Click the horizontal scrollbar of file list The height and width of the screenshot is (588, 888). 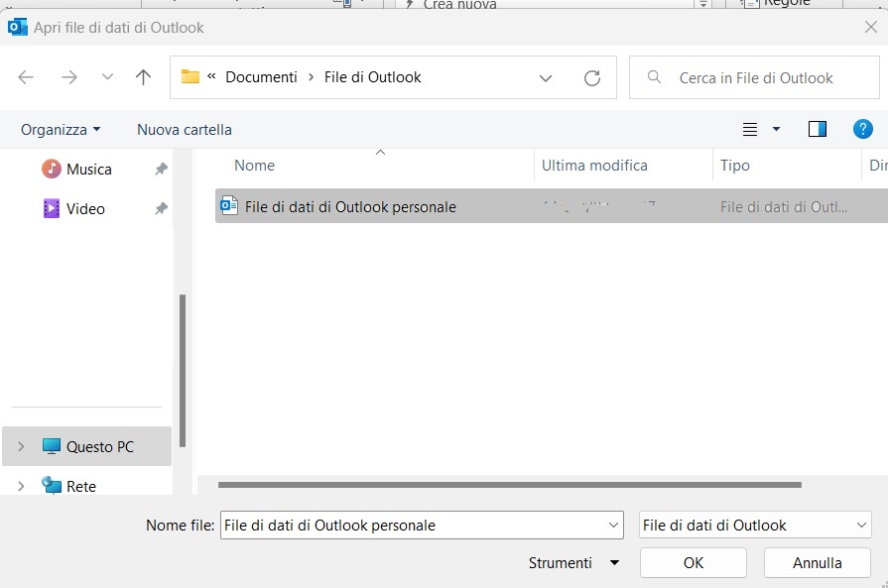point(510,485)
